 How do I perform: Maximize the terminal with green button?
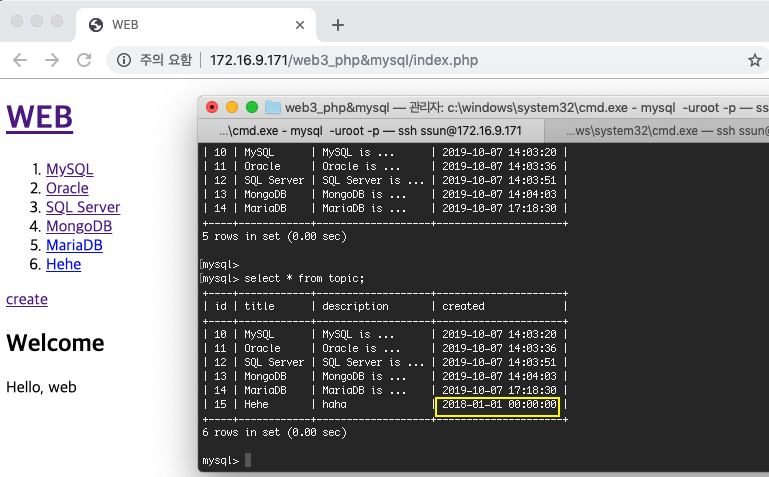[x=252, y=107]
